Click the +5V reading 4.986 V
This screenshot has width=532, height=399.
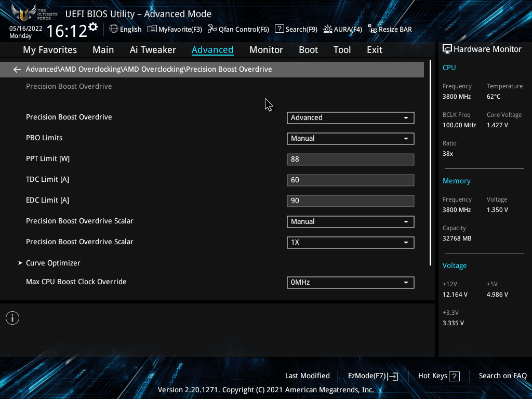pyautogui.click(x=497, y=295)
